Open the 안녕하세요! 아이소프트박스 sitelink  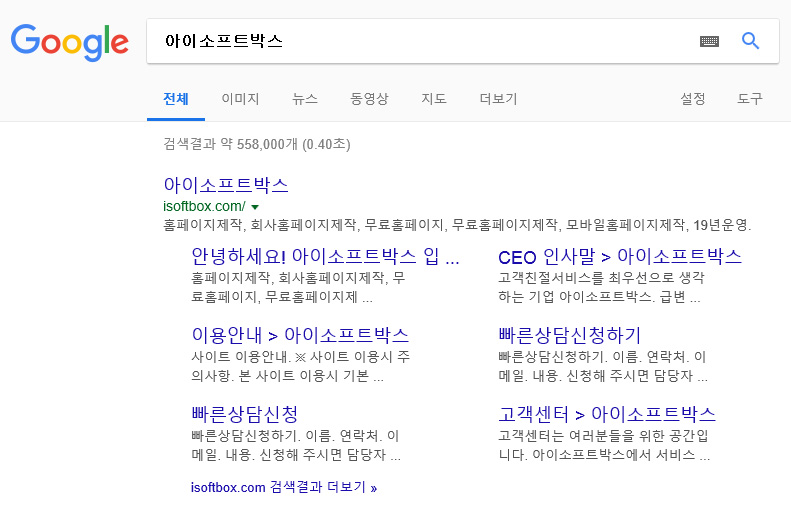(x=325, y=256)
